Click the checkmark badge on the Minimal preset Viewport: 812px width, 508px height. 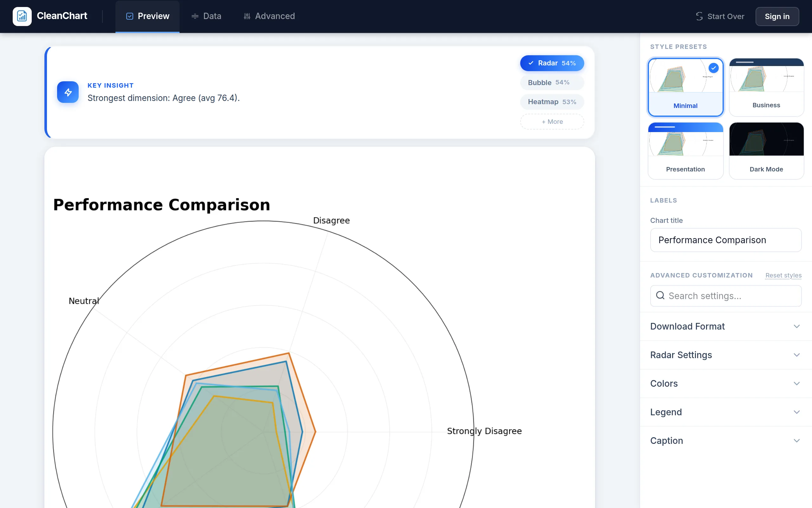click(x=713, y=68)
